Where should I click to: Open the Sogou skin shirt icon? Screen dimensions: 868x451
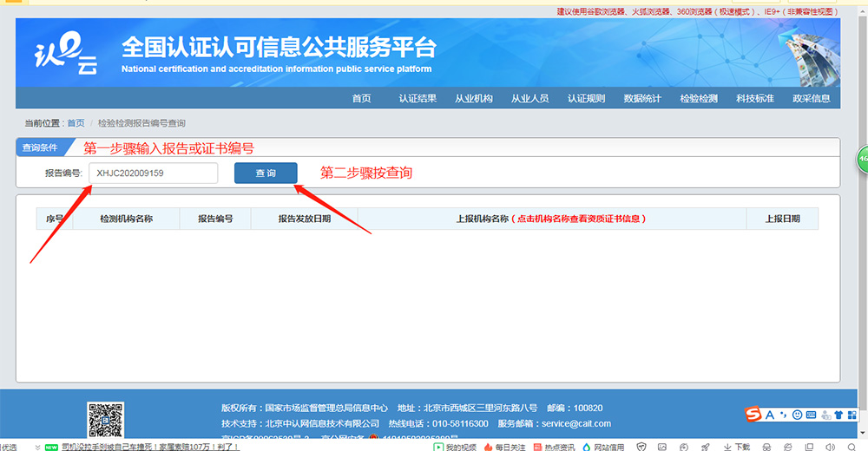pyautogui.click(x=838, y=415)
